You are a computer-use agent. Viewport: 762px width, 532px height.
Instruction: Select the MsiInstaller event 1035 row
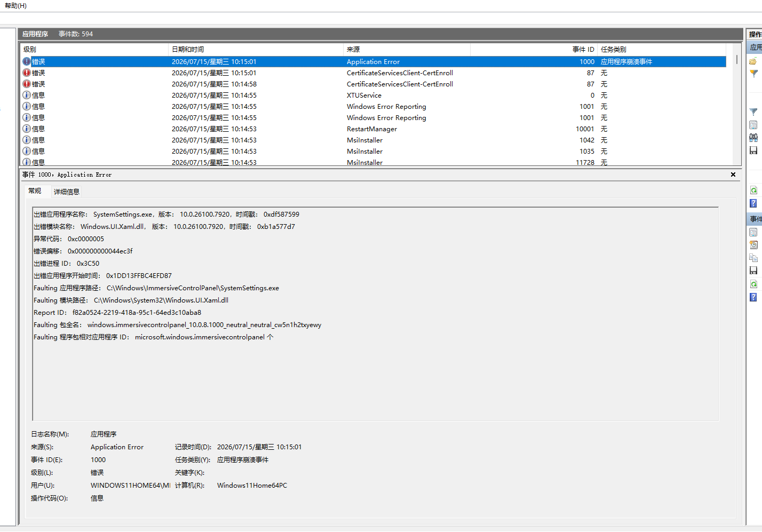(374, 151)
